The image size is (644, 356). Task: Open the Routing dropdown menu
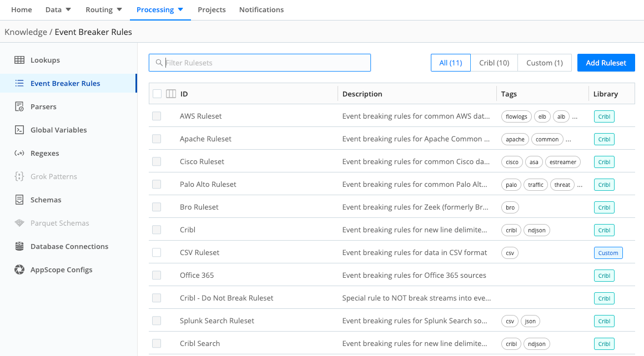[x=105, y=9]
